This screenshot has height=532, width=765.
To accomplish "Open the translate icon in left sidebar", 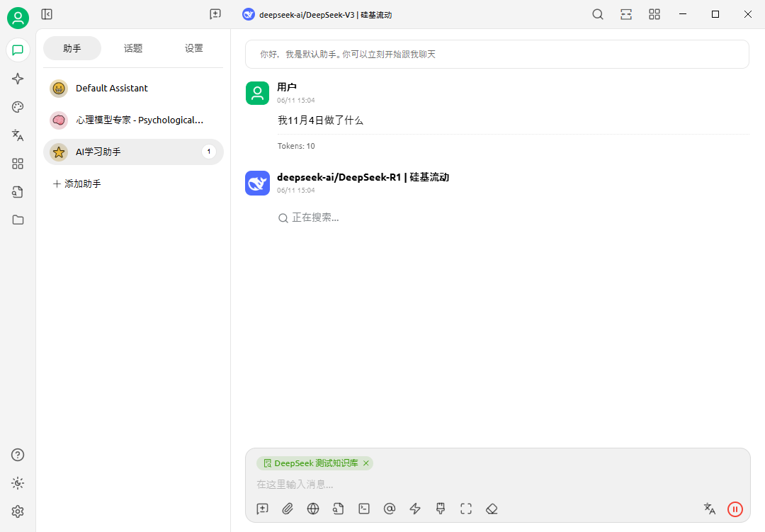I will (x=18, y=135).
